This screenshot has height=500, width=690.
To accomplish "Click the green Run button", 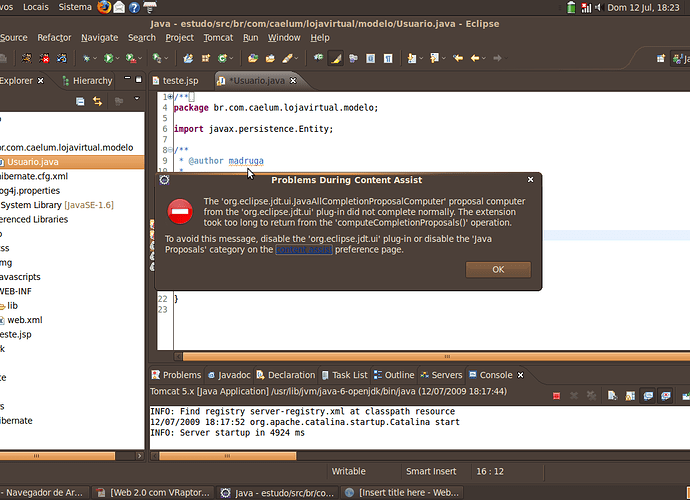I will click(108, 58).
